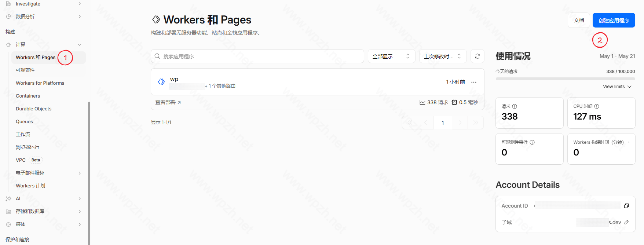Click the search magnifier icon
This screenshot has width=644, height=245.
pos(157,56)
